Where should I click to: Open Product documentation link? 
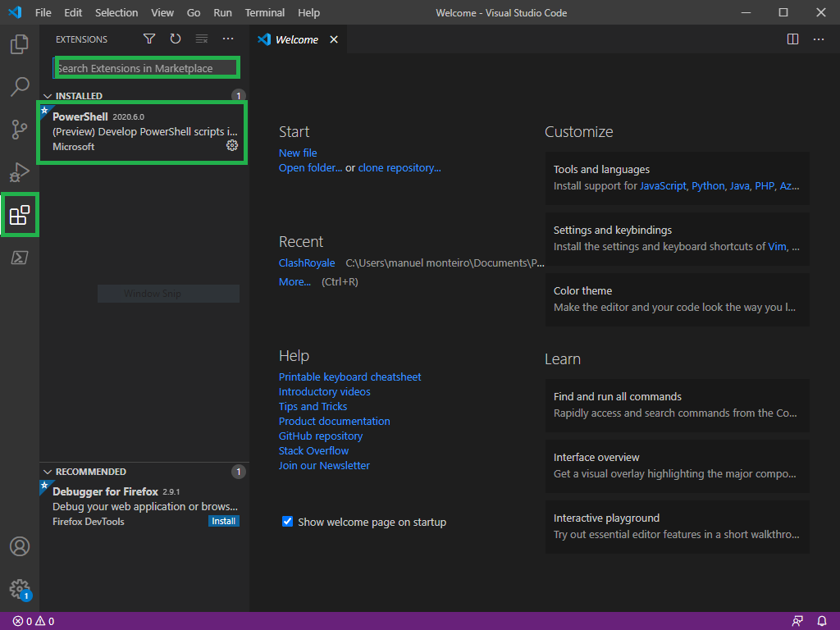pos(335,421)
